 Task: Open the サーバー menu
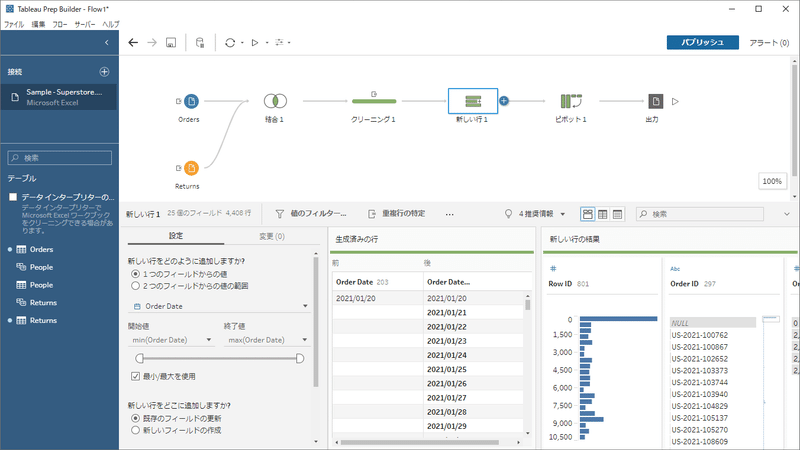tap(85, 24)
